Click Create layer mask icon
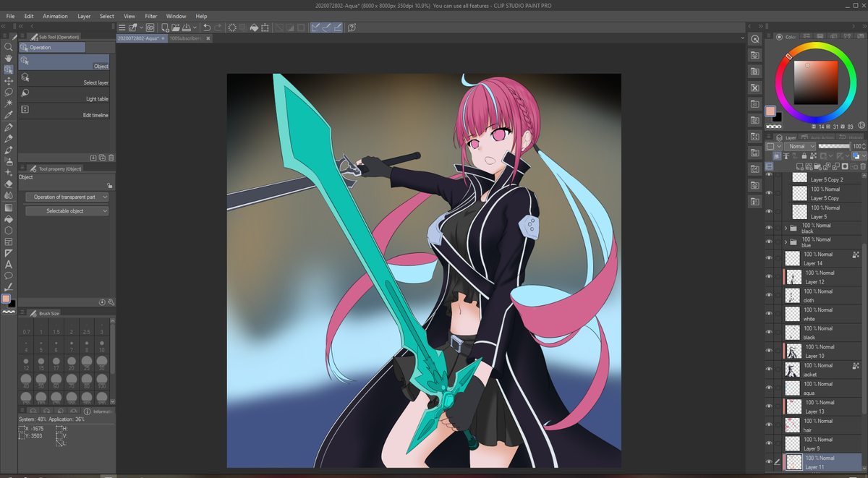 (845, 166)
